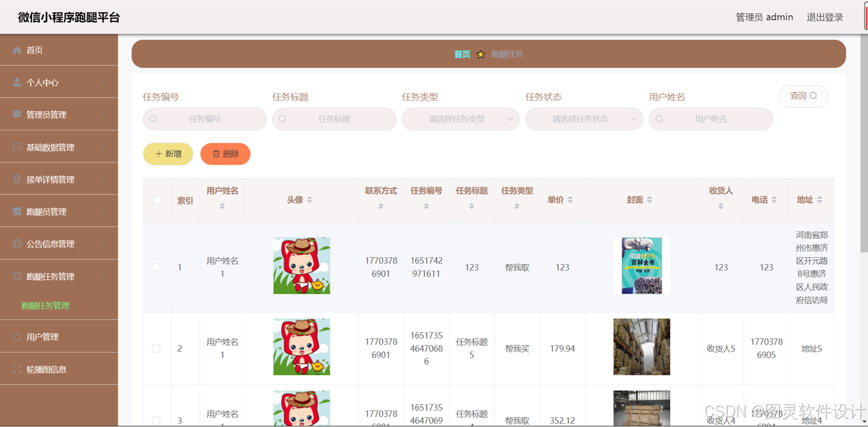Click task number 1651742971611 cell
The height and width of the screenshot is (427, 868).
426,267
